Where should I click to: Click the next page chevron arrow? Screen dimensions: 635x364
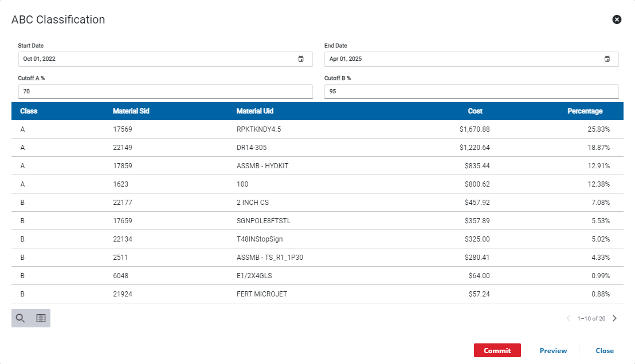tap(614, 318)
